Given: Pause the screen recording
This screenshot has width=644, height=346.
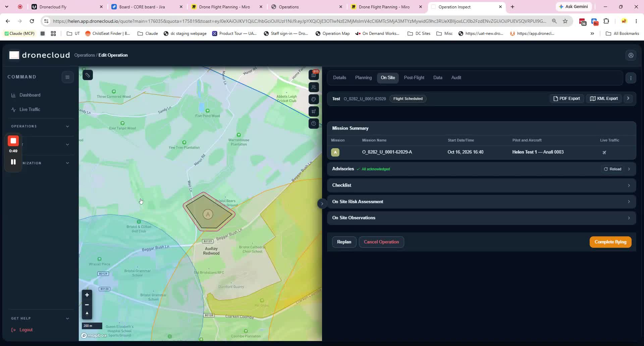Looking at the screenshot, I should click(x=13, y=162).
